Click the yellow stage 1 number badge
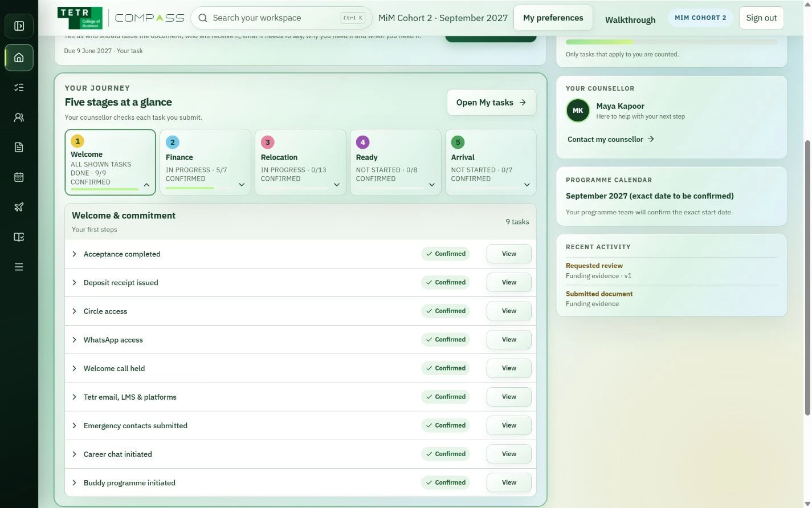Image resolution: width=812 pixels, height=508 pixels. click(x=77, y=141)
